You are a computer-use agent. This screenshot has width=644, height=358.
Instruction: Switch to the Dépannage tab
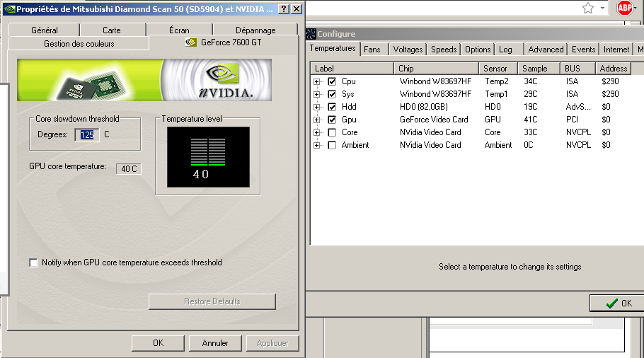click(255, 30)
